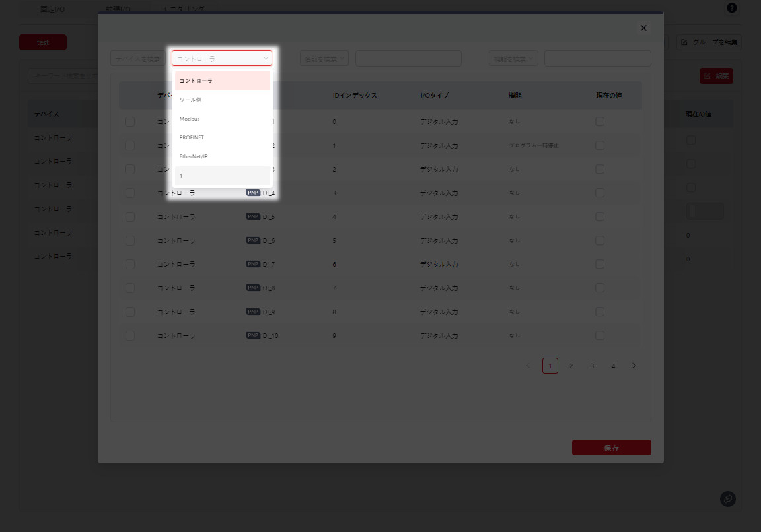Collapse the コントローラ device select box

[222, 58]
